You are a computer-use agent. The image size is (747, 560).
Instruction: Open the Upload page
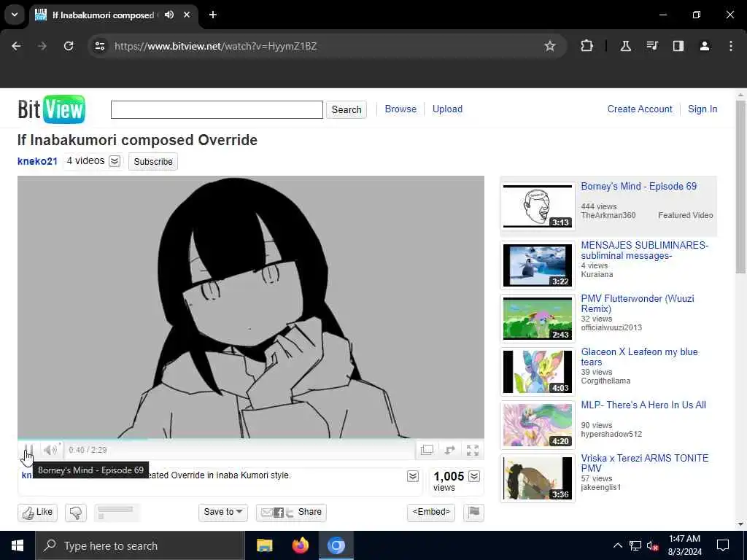click(x=447, y=109)
